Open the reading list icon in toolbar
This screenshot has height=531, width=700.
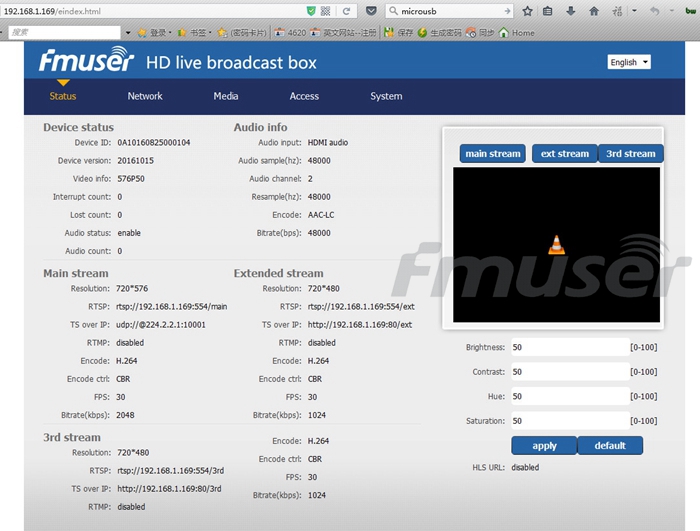[x=548, y=11]
